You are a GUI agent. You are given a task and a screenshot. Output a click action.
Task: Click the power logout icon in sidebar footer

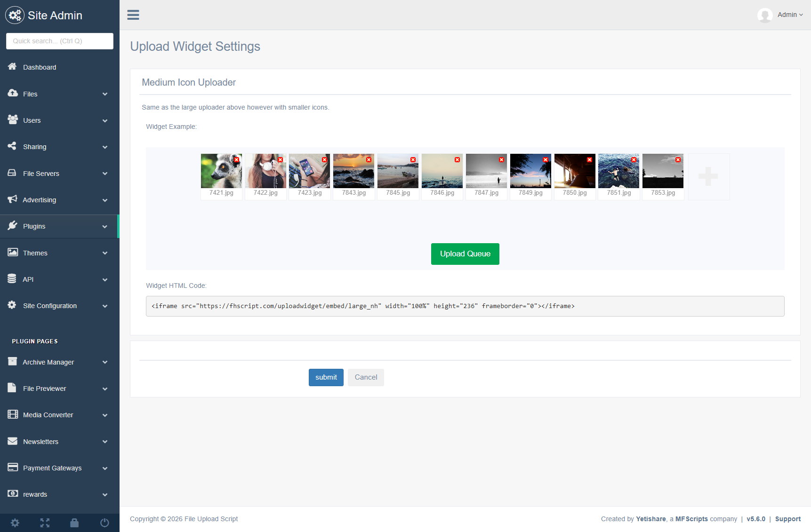pyautogui.click(x=104, y=523)
